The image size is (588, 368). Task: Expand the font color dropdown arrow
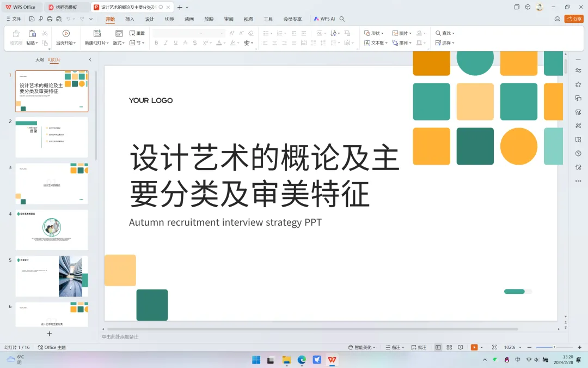pos(224,43)
